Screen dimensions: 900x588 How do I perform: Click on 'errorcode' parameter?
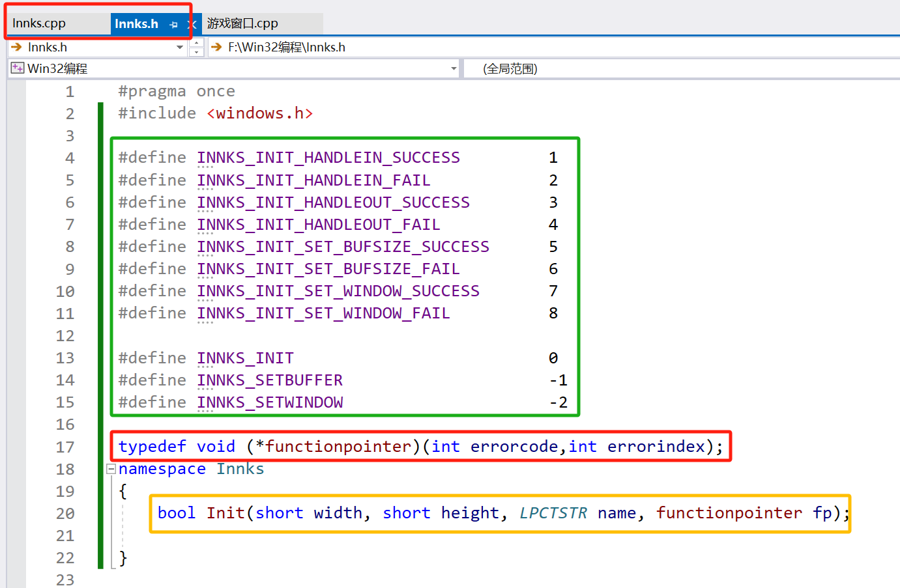514,447
